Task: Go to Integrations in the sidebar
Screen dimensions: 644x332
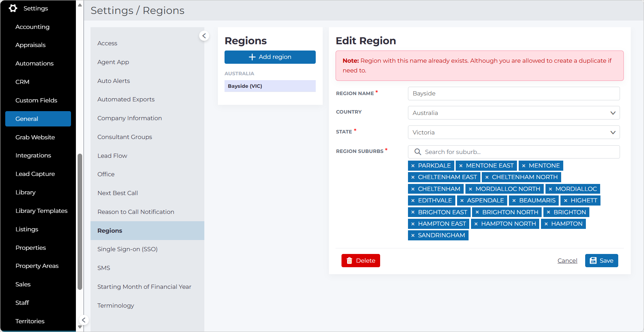Action: click(x=33, y=155)
